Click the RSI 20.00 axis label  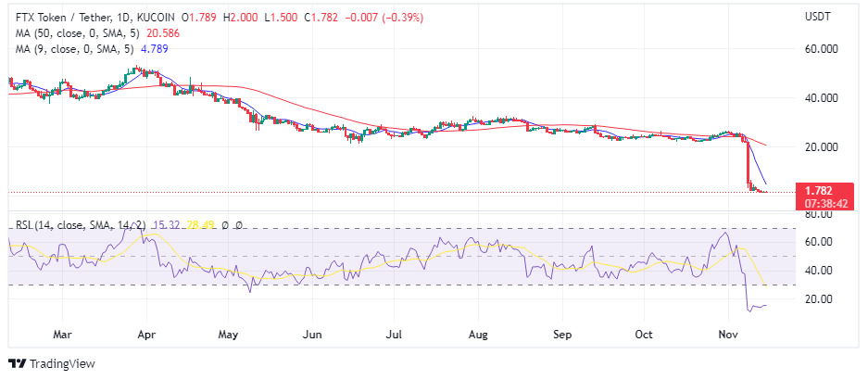[x=818, y=299]
